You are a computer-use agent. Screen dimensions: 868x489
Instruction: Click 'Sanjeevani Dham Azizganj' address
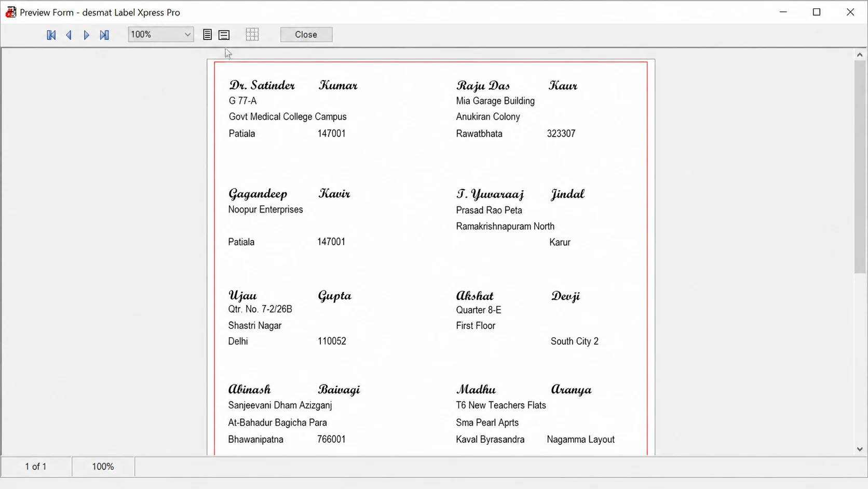tap(280, 405)
